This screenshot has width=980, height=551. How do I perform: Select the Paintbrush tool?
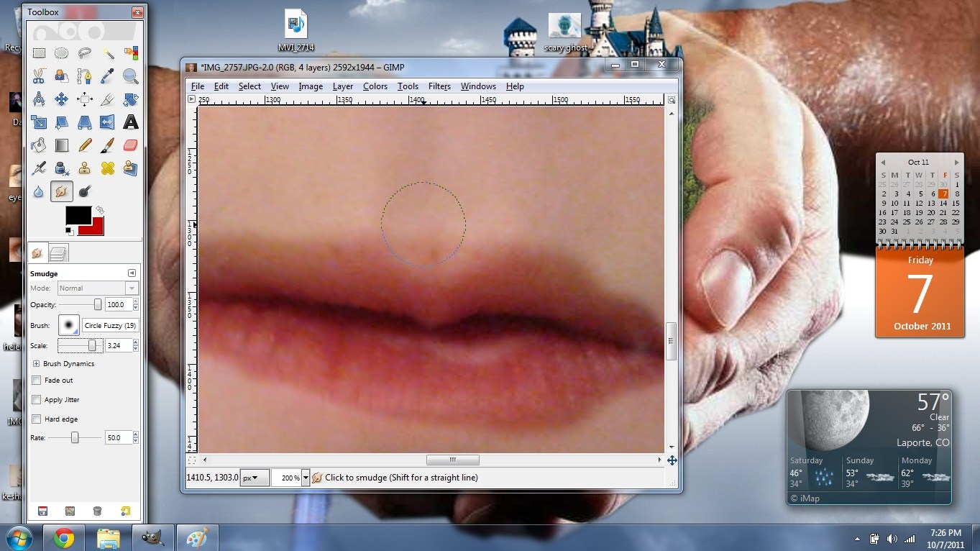point(108,145)
